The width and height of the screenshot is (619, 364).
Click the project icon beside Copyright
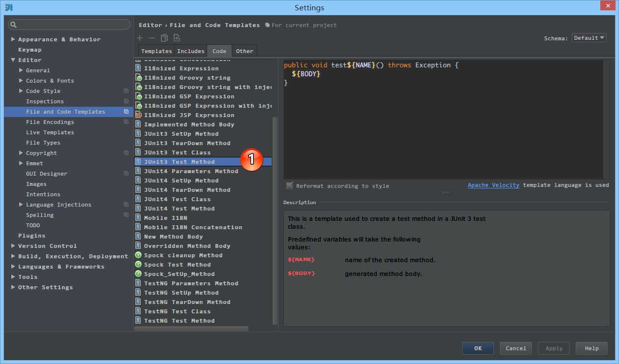pyautogui.click(x=126, y=153)
